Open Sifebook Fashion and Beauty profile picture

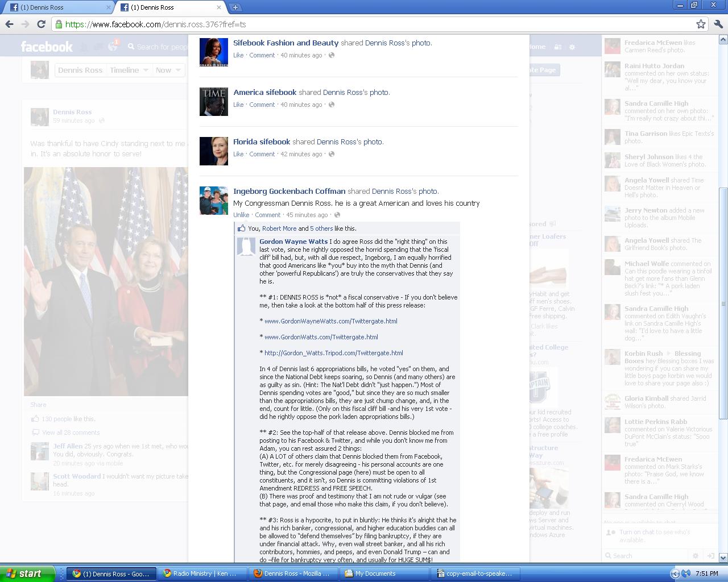click(x=214, y=52)
